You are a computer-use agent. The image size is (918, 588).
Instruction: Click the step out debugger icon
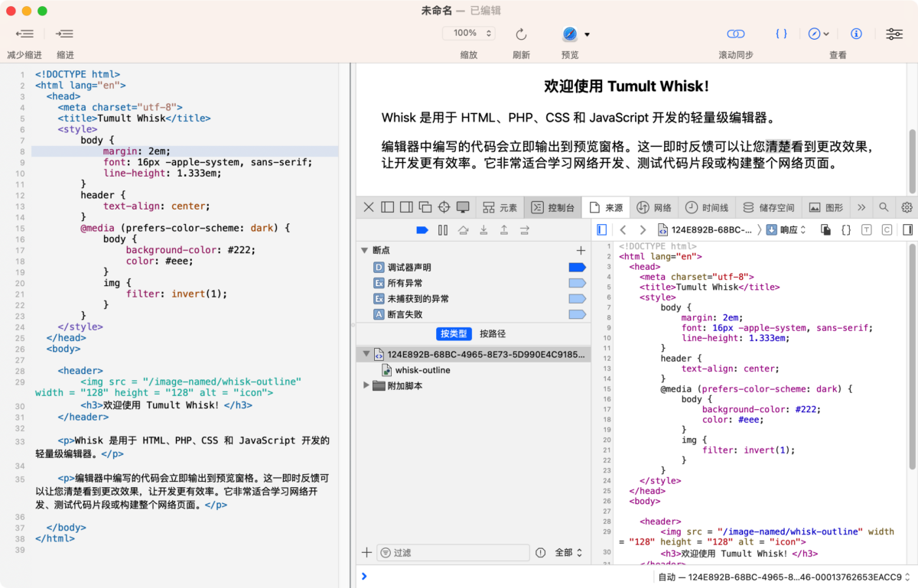(x=504, y=229)
